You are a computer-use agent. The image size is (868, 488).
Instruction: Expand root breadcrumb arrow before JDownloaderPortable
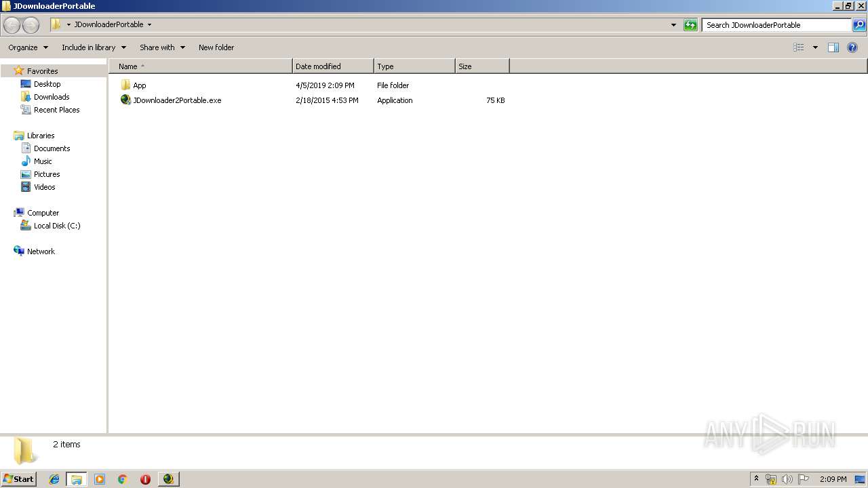coord(68,25)
